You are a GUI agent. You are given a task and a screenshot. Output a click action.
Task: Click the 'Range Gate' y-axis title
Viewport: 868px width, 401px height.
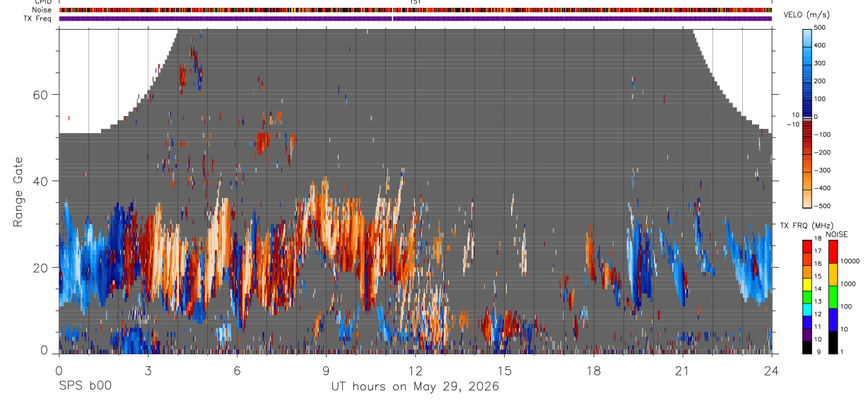pyautogui.click(x=18, y=192)
